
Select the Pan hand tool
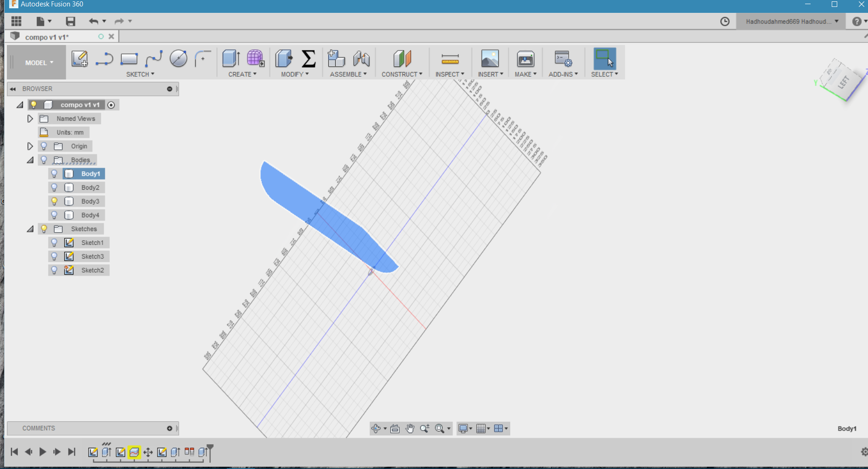[410, 429]
